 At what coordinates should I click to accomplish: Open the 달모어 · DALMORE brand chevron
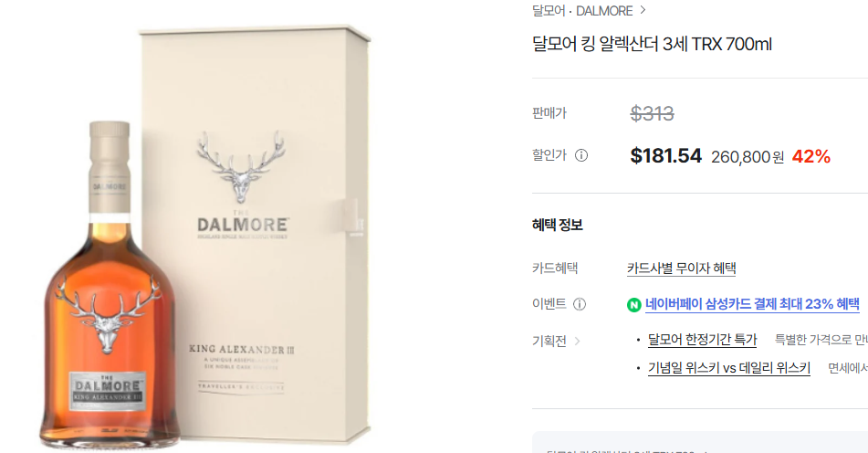tap(643, 10)
